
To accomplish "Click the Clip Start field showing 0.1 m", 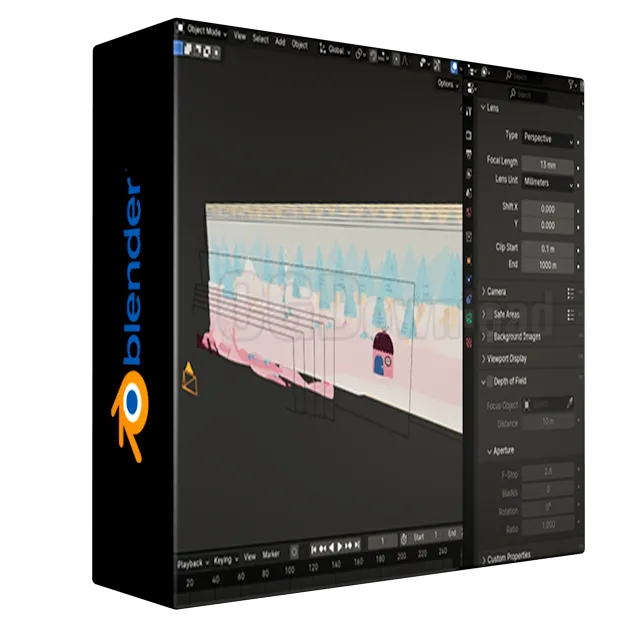I will (x=547, y=249).
